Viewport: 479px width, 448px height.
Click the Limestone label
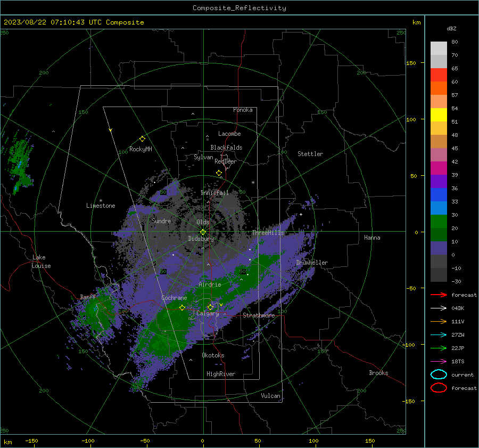point(101,206)
